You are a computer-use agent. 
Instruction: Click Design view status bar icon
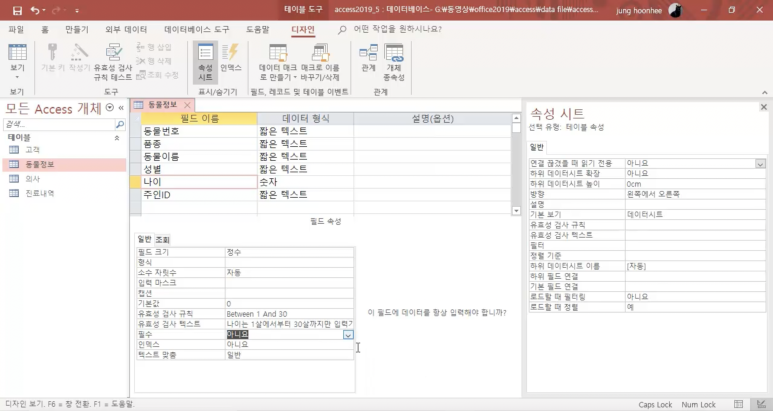(762, 404)
